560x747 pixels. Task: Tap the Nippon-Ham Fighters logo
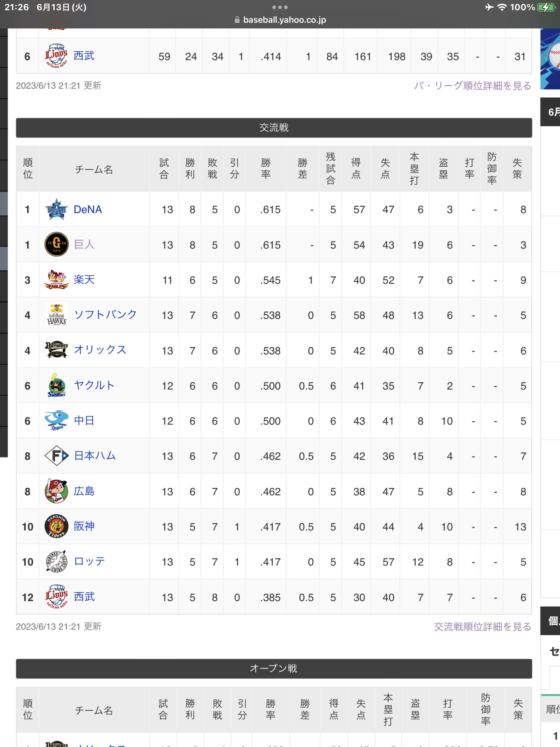coord(57,456)
